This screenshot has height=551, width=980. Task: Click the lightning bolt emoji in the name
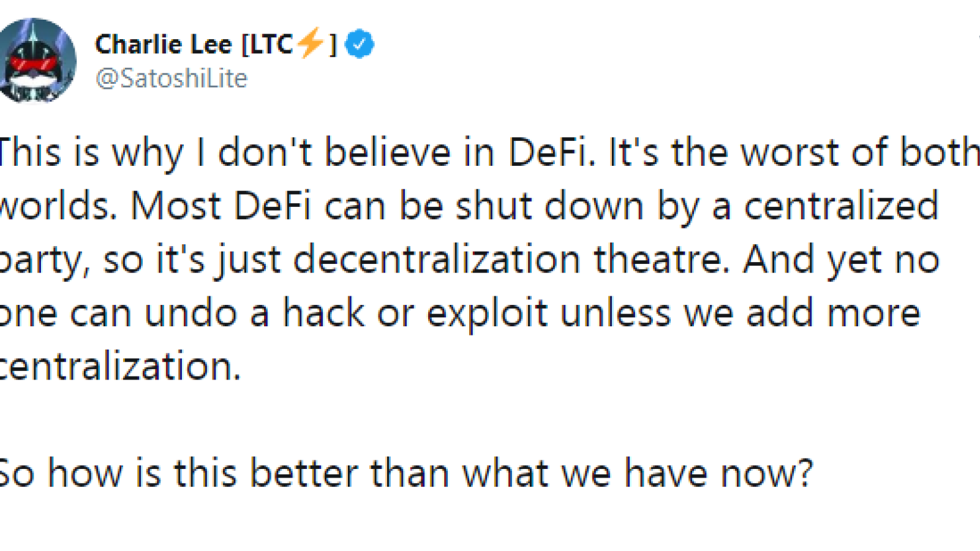pyautogui.click(x=311, y=42)
